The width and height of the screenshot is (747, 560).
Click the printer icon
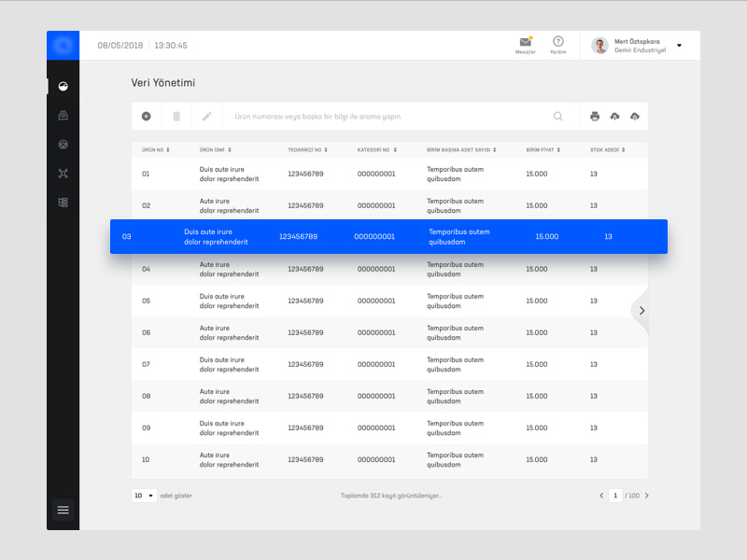(x=595, y=117)
